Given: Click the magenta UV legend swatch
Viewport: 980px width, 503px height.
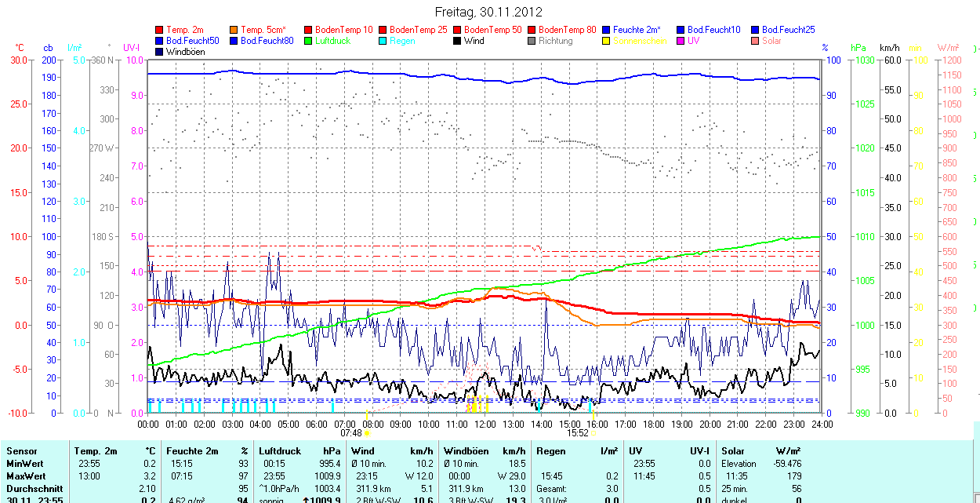Looking at the screenshot, I should pos(681,41).
